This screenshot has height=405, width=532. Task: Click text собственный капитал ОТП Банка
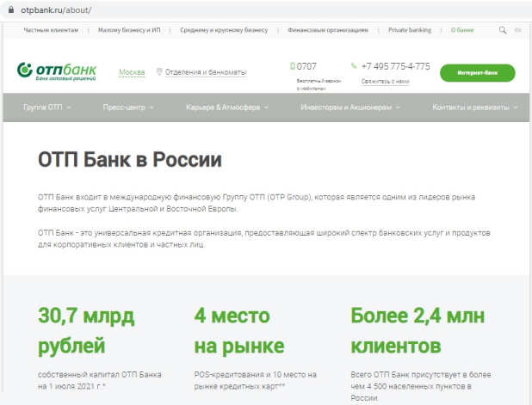[99, 375]
